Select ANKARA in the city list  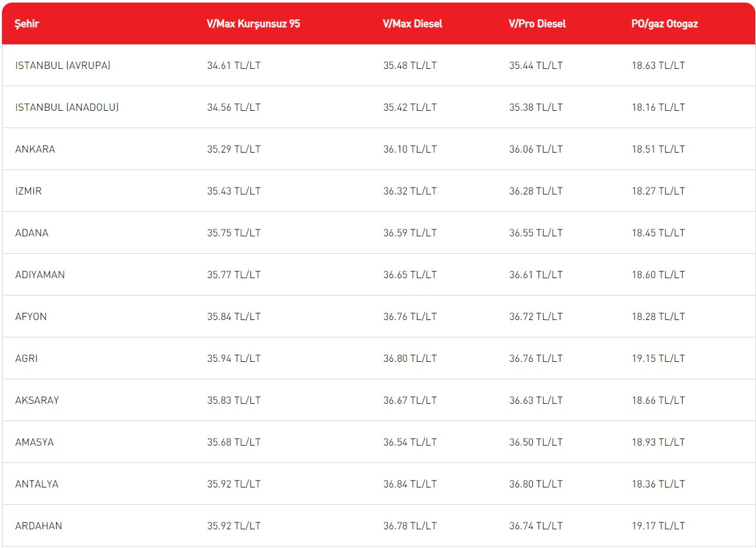pos(35,149)
